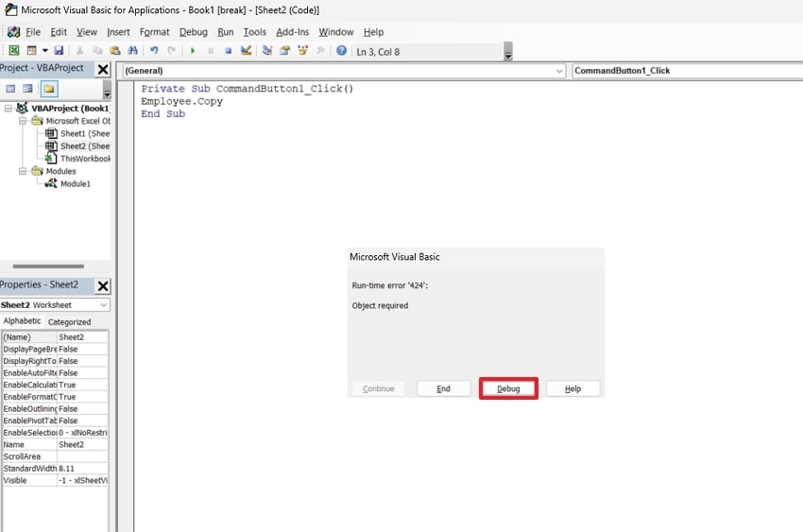
Task: Close the Project - VBAProject panel
Action: tap(103, 69)
